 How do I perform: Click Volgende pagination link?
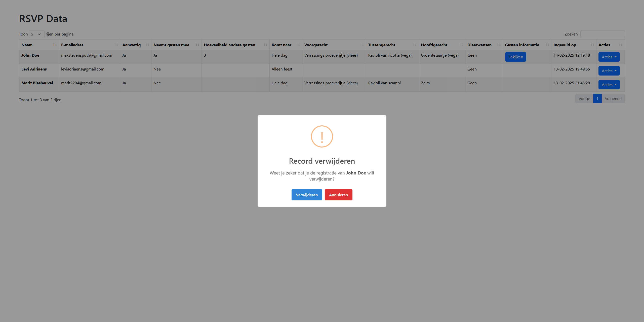coord(613,99)
